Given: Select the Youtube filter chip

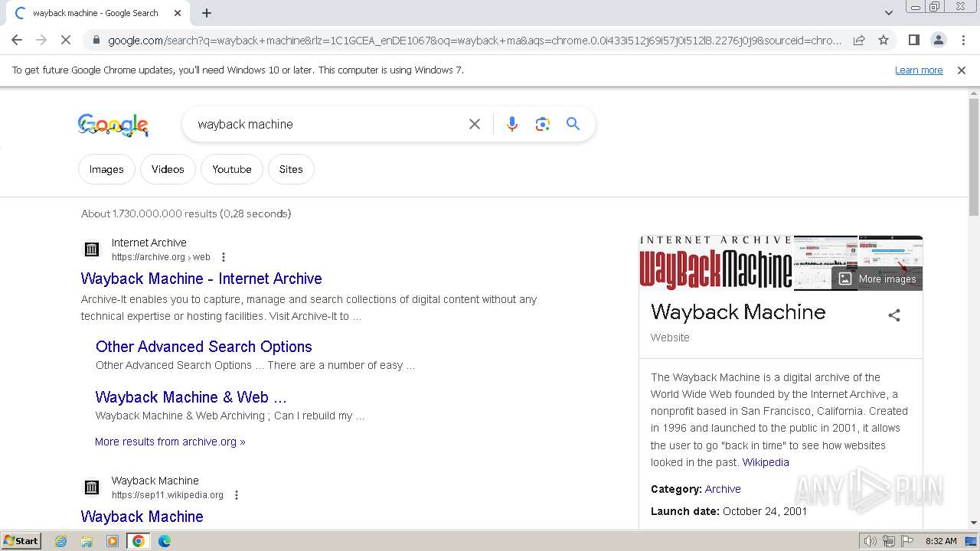Looking at the screenshot, I should 232,169.
